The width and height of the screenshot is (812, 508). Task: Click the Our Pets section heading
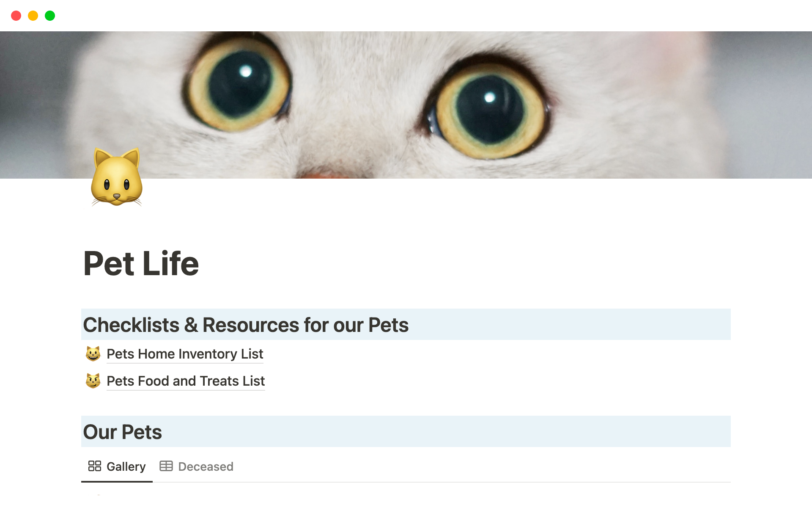[123, 432]
